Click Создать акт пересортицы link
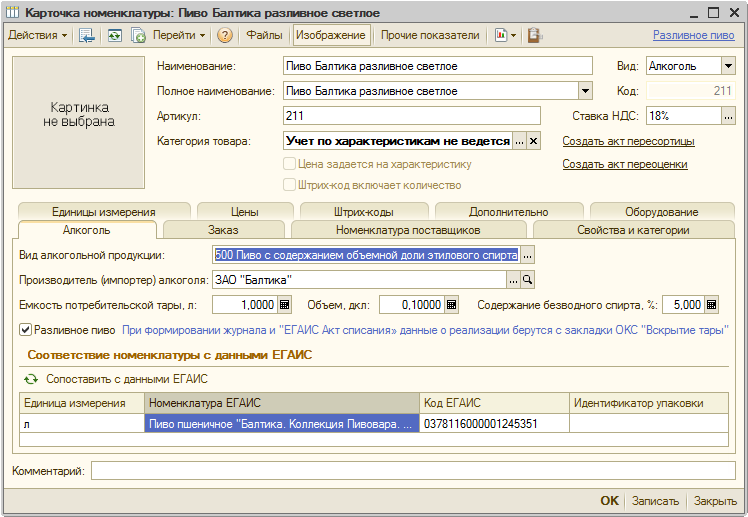Viewport: 748px width, 517px height. pyautogui.click(x=628, y=141)
